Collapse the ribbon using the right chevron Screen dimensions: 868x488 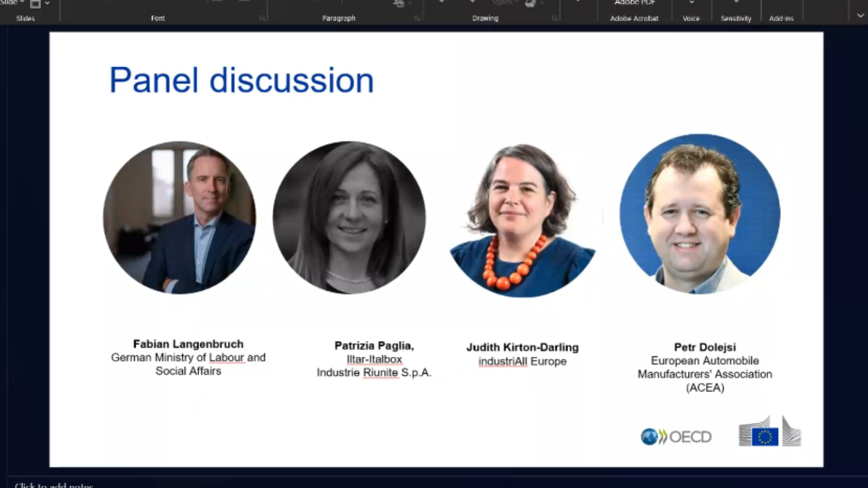(x=860, y=16)
